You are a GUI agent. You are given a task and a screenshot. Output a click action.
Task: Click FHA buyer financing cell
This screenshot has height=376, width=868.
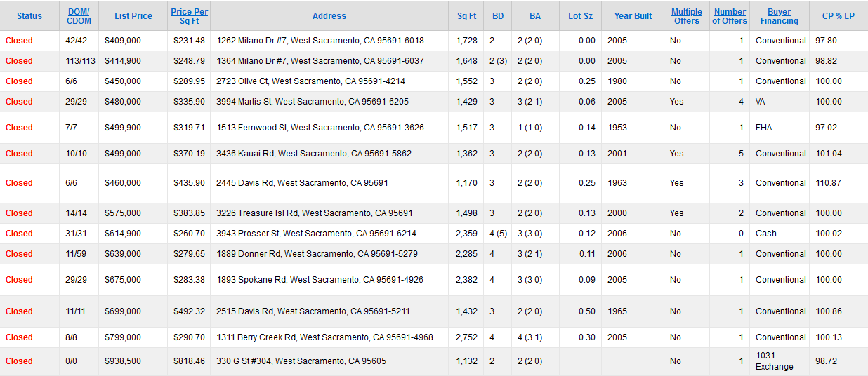click(x=765, y=128)
